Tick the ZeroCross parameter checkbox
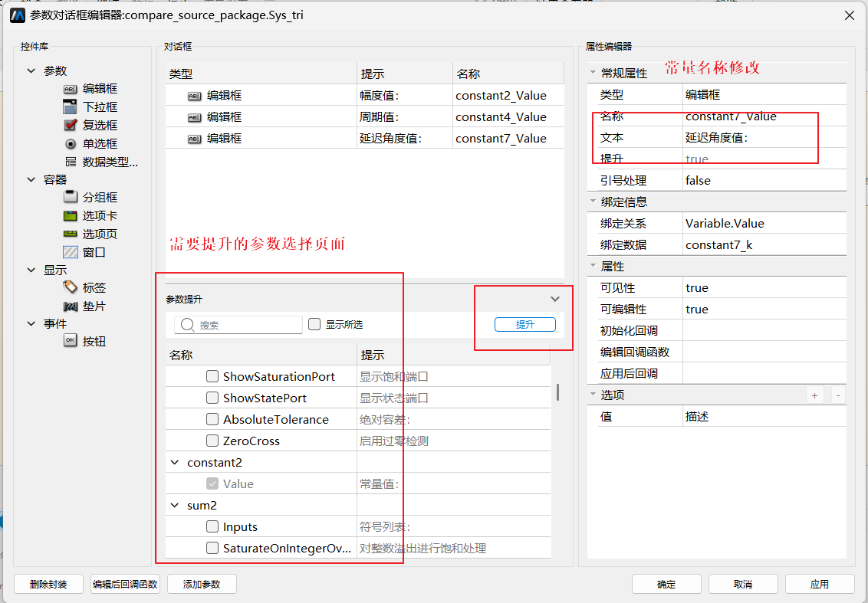Viewport: 868px width, 603px height. click(x=212, y=441)
